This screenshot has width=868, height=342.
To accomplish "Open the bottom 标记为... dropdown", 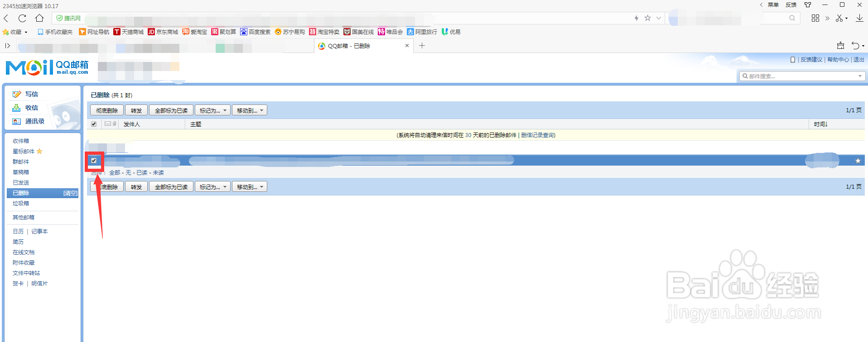I will [x=213, y=187].
